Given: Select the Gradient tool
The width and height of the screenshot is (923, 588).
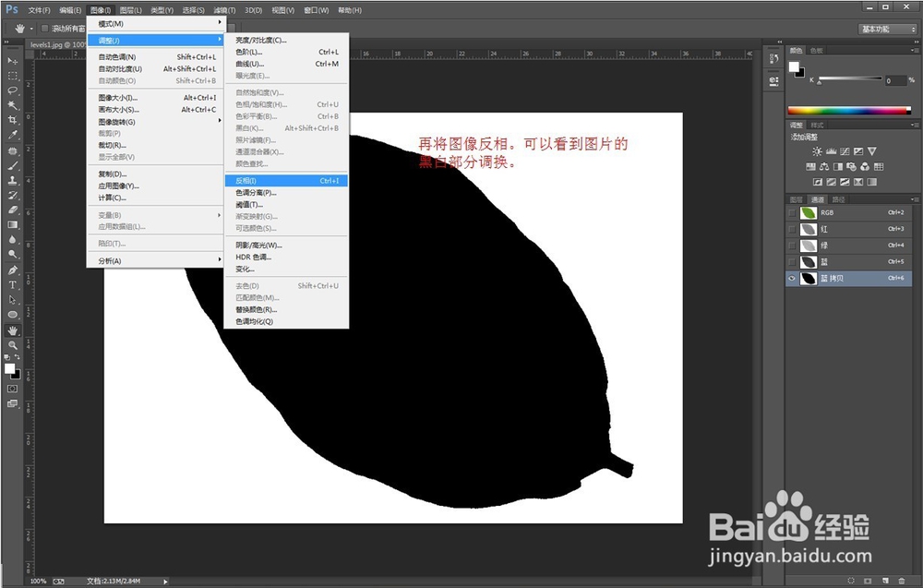Looking at the screenshot, I should [x=12, y=225].
